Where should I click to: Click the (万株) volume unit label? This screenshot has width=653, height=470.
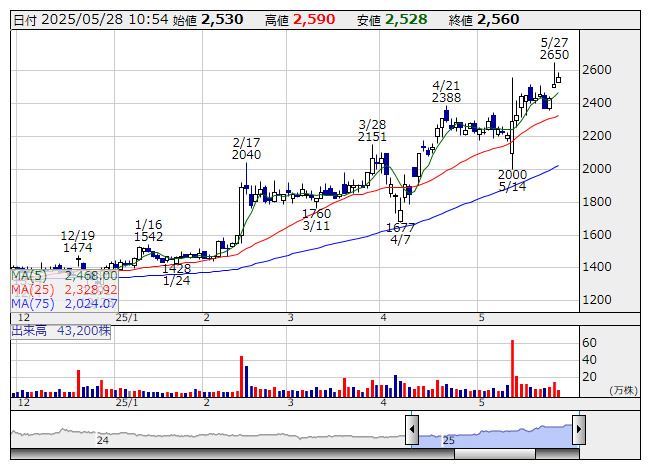pyautogui.click(x=623, y=390)
